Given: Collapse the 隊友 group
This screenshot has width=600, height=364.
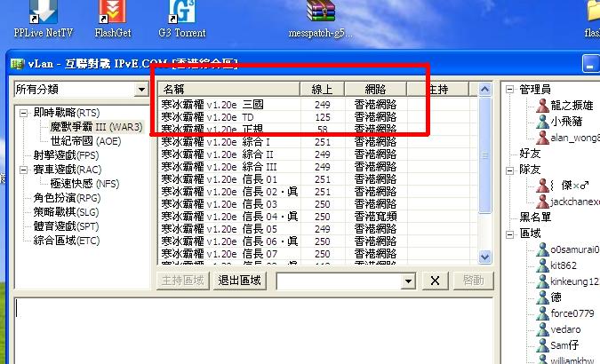Looking at the screenshot, I should [x=509, y=170].
